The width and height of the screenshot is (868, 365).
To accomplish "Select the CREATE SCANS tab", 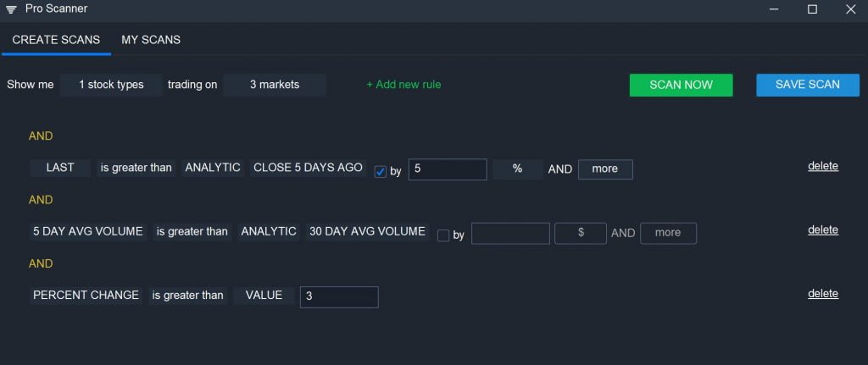I will point(56,40).
